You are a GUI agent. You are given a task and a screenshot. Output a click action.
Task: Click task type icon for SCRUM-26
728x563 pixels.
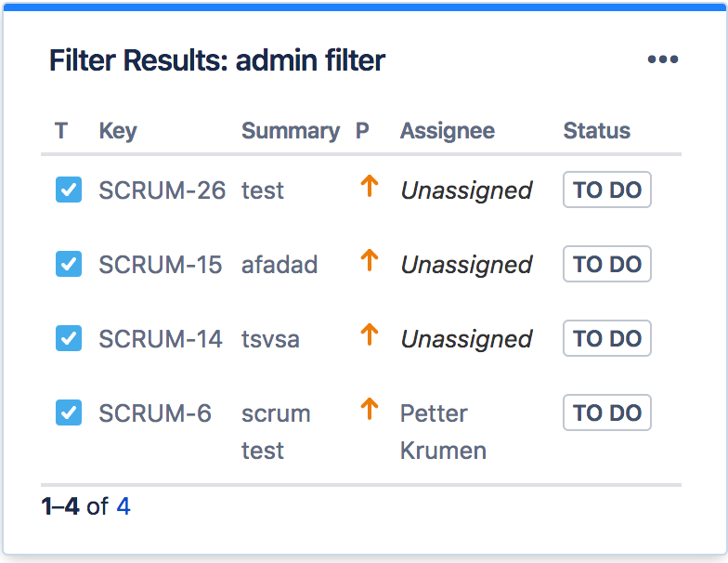69,190
